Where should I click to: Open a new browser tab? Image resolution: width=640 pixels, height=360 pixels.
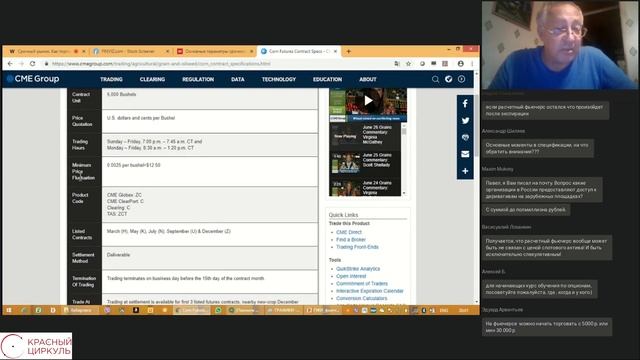pyautogui.click(x=348, y=51)
